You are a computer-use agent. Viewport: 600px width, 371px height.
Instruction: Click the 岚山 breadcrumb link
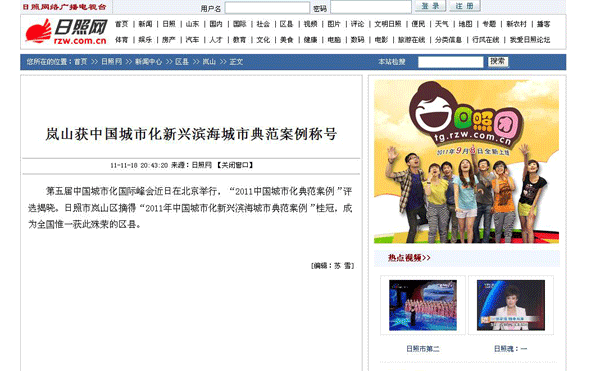click(x=209, y=62)
